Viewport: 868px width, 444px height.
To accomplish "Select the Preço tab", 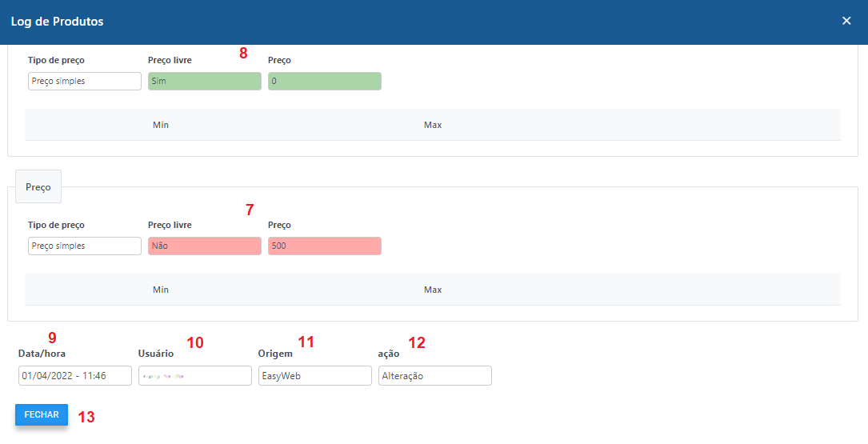I will pos(38,187).
